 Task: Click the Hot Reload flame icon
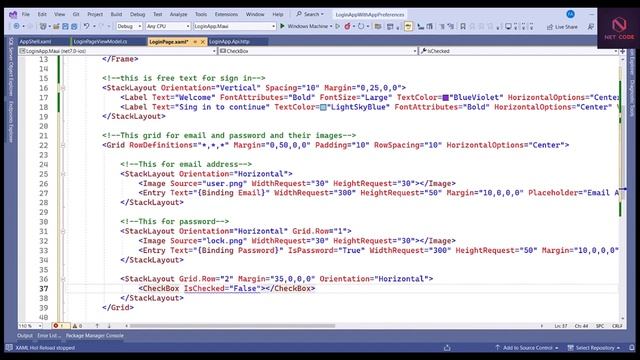pyautogui.click(x=347, y=26)
